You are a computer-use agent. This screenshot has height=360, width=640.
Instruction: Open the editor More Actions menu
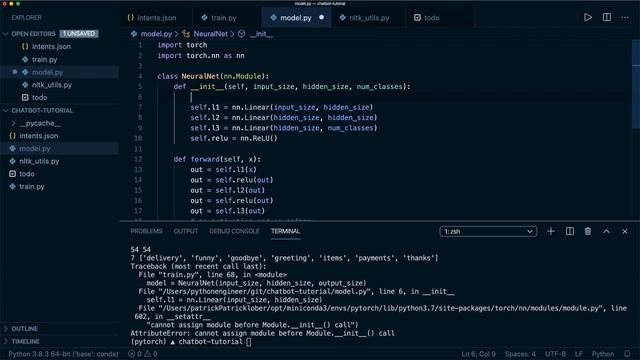(x=625, y=18)
